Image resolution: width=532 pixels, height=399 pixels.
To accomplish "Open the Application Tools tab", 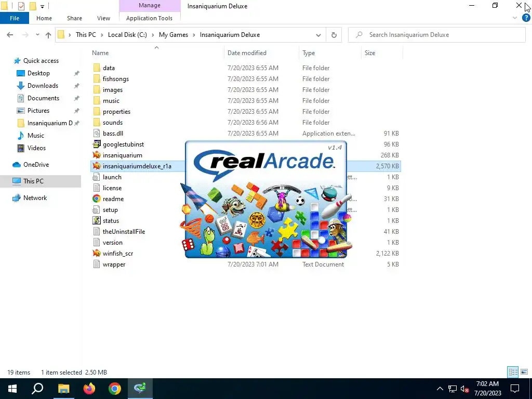I will 149,18.
